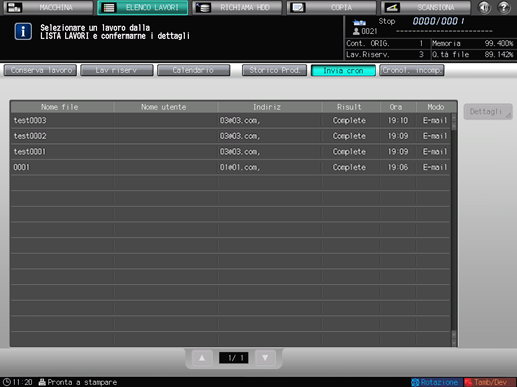
Task: Click the Risult column header
Action: tap(351, 107)
